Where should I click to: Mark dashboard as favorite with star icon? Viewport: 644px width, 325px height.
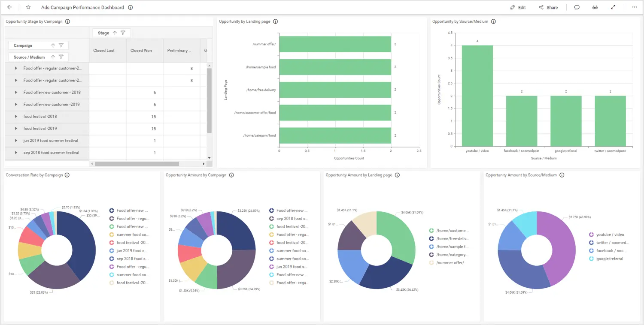[28, 7]
